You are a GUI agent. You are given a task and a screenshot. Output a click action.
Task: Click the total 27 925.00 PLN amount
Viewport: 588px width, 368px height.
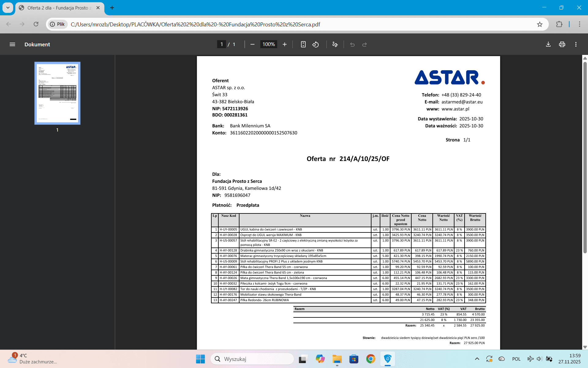474,343
